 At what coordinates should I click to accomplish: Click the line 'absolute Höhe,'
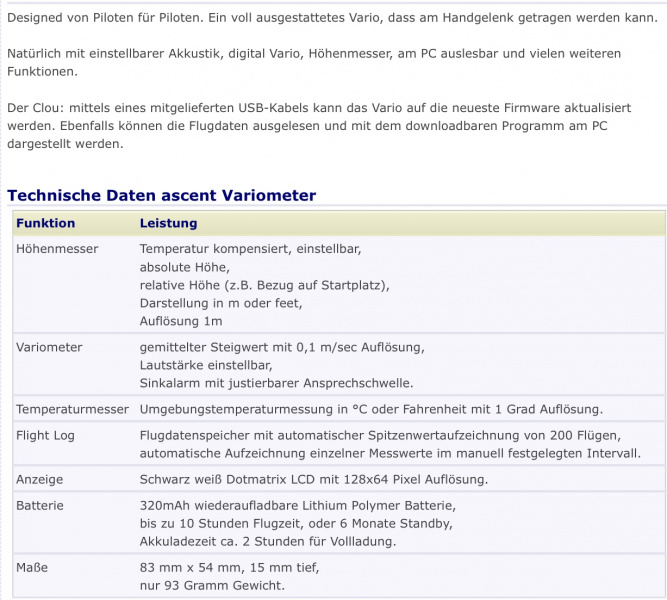pos(185,267)
